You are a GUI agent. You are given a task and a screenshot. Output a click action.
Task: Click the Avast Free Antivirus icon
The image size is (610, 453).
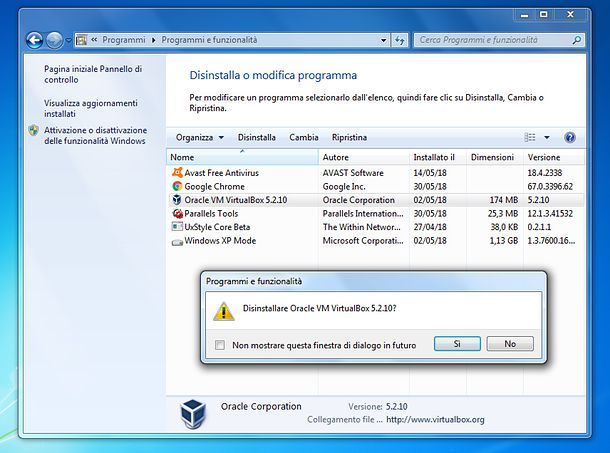click(177, 172)
